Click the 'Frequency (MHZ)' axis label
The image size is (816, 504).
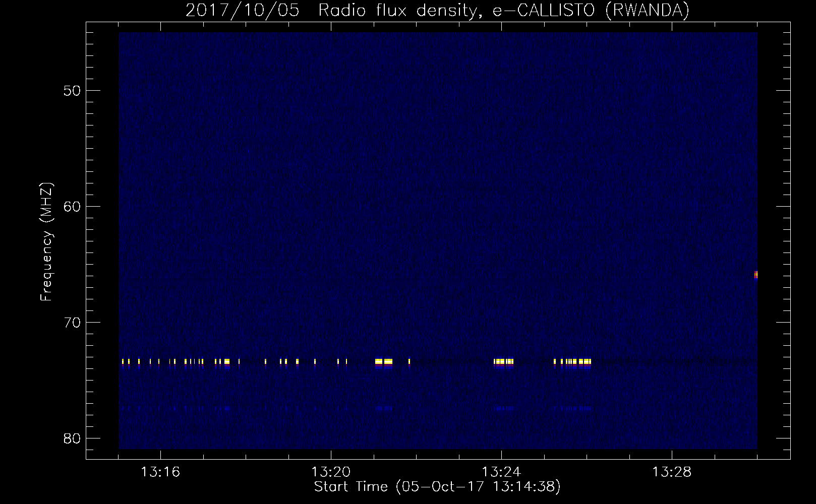[46, 242]
